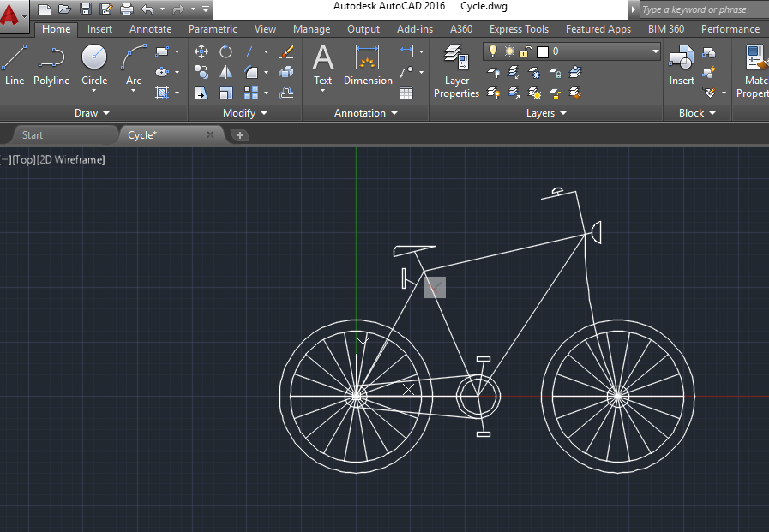Image resolution: width=769 pixels, height=532 pixels.
Task: Open the Express Tools tab
Action: point(519,29)
